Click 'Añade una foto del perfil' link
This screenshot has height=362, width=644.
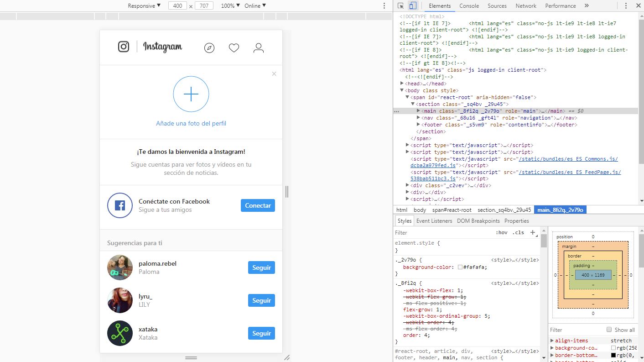point(191,123)
